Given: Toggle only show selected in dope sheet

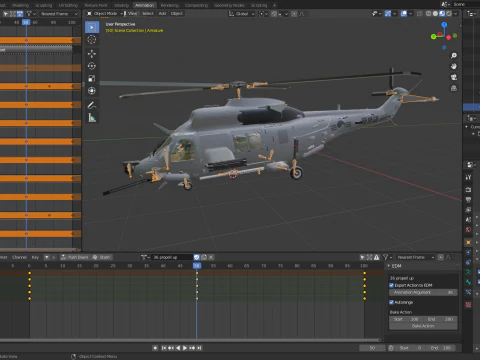Looking at the screenshot, I should (x=362, y=257).
